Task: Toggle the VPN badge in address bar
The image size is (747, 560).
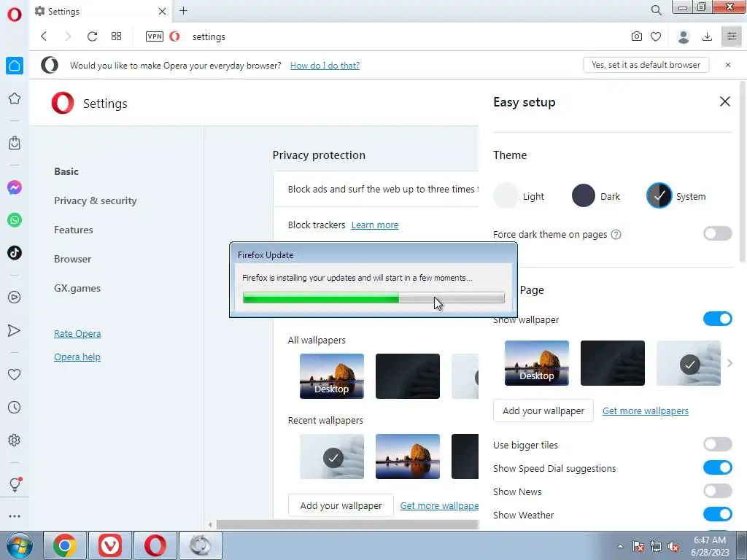Action: [x=155, y=36]
